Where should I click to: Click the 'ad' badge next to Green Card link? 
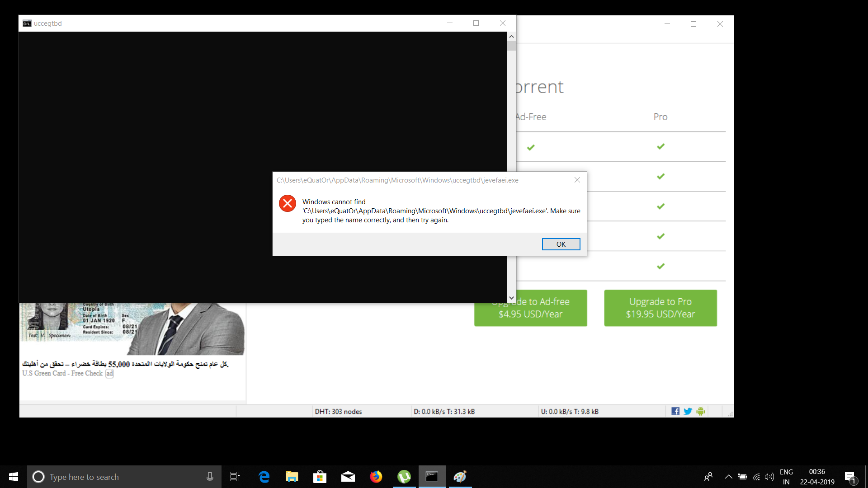(109, 373)
